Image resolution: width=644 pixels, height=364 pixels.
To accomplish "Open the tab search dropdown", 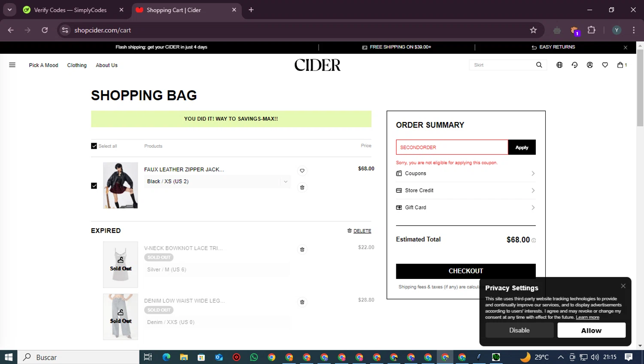I will click(x=9, y=10).
